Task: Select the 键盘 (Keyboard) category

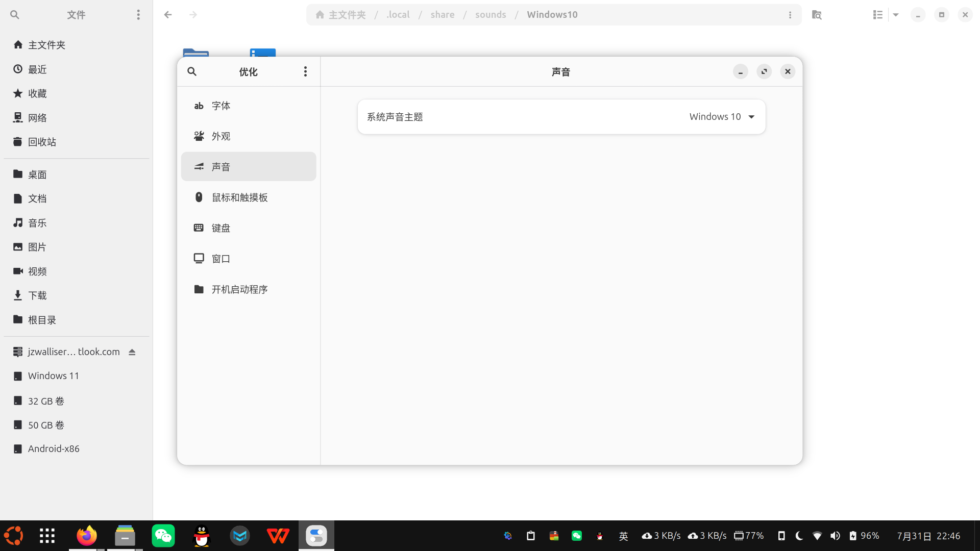Action: click(x=249, y=228)
